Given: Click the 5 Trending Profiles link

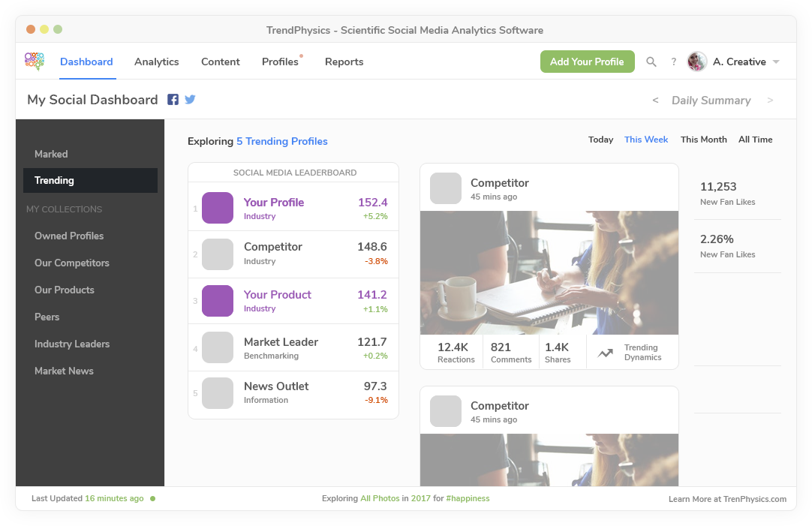Looking at the screenshot, I should (x=282, y=141).
